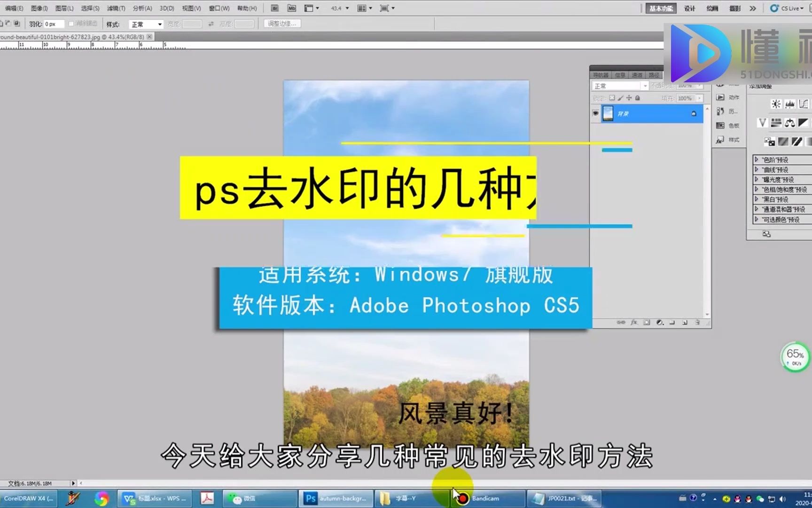Select the Brightness/Contrast adjustment icon
The height and width of the screenshot is (508, 812).
(x=775, y=104)
